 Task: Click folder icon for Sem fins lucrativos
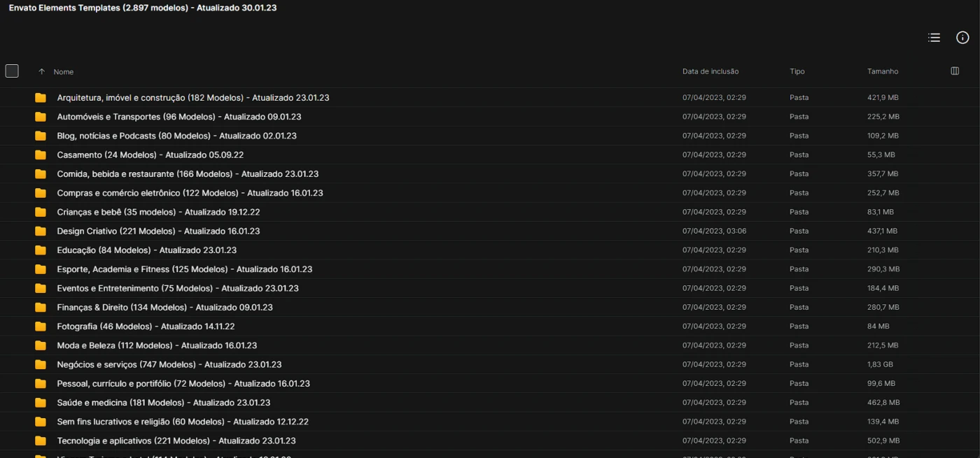point(41,422)
